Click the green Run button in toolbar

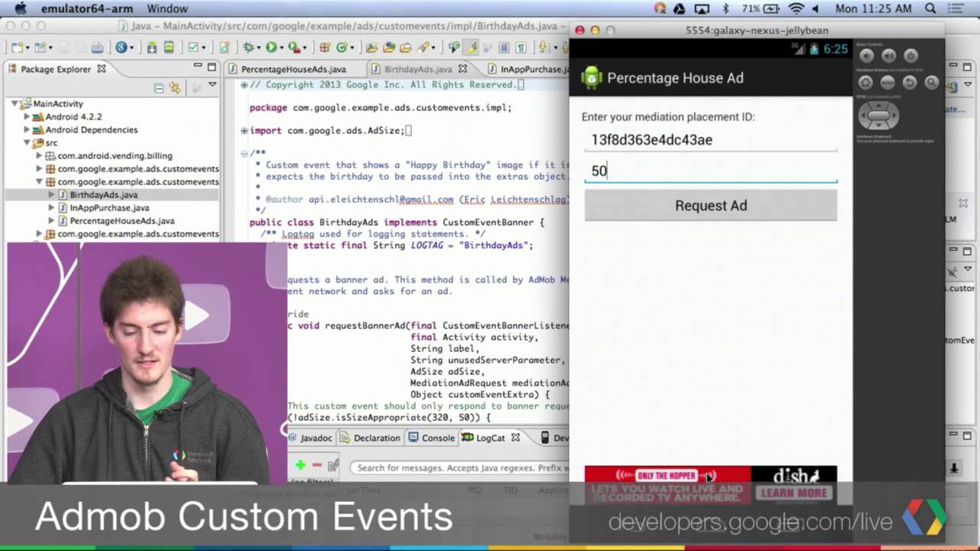270,47
